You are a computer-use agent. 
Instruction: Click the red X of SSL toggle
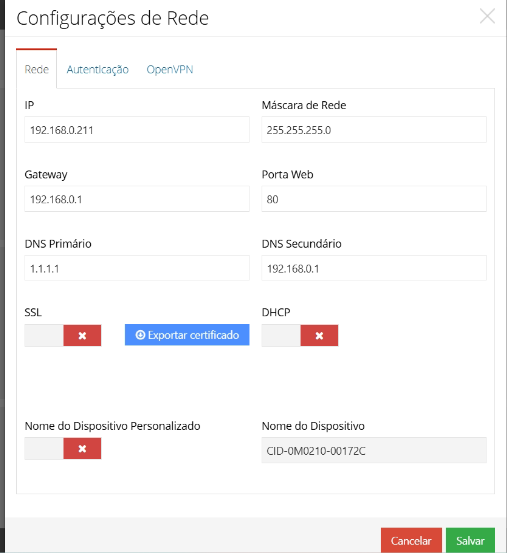click(x=82, y=335)
